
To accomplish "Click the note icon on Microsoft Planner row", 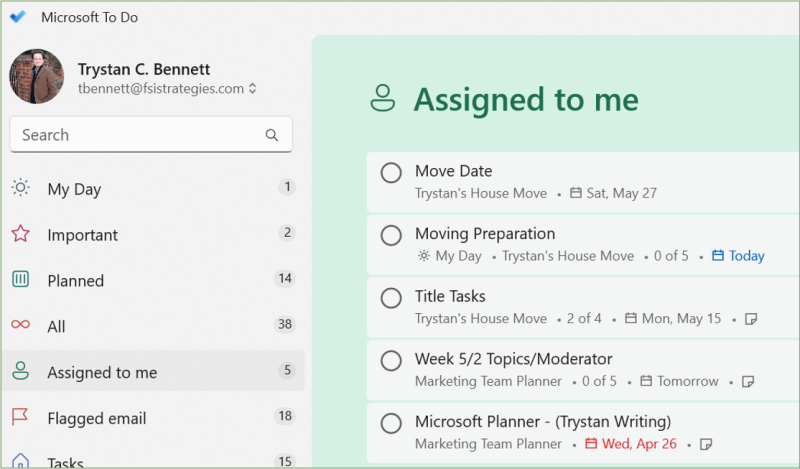I will click(x=706, y=445).
